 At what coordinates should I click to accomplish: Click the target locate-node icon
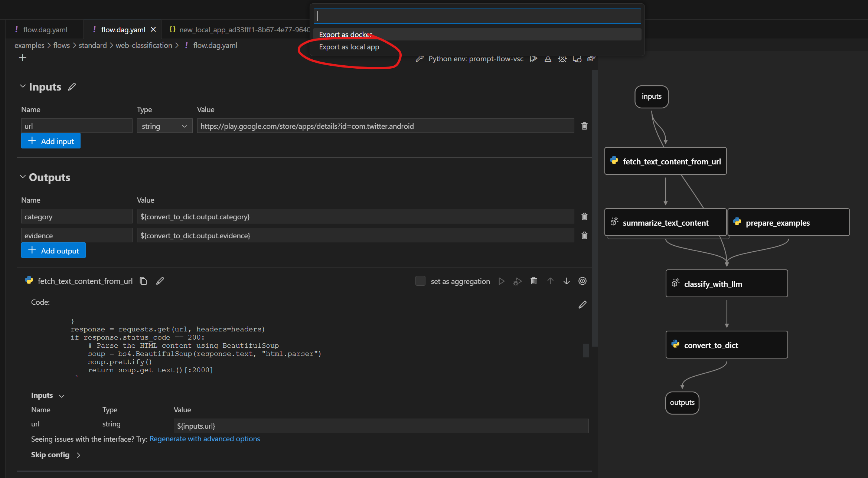(582, 281)
